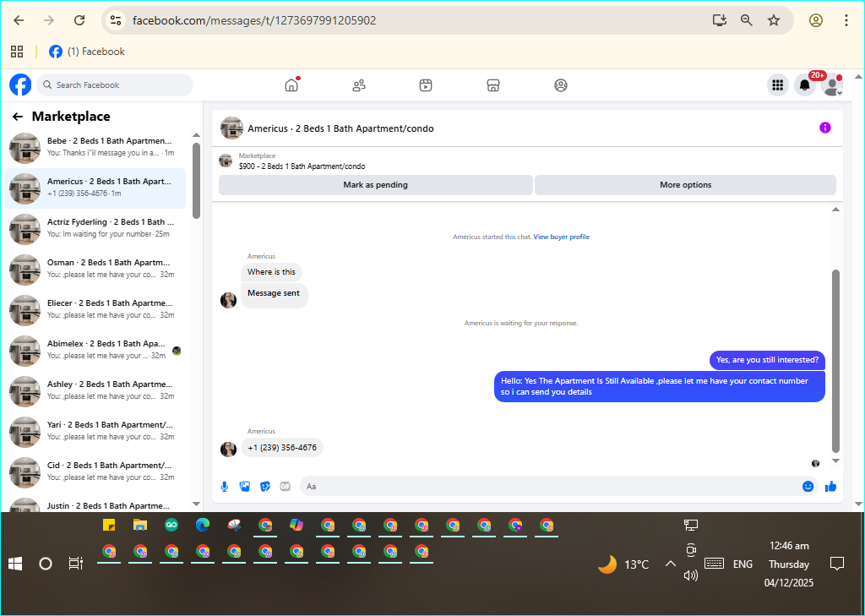Open the Bebe conversation
The height and width of the screenshot is (616, 865).
point(95,147)
